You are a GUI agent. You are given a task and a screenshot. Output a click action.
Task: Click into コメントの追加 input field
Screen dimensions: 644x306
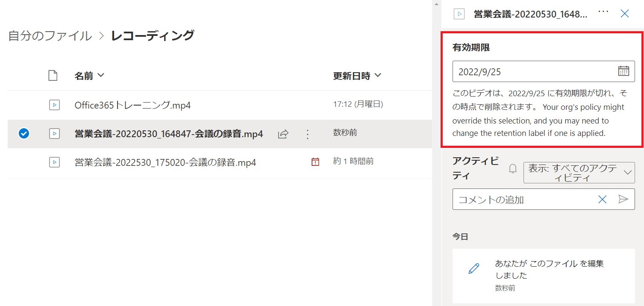[x=523, y=200]
